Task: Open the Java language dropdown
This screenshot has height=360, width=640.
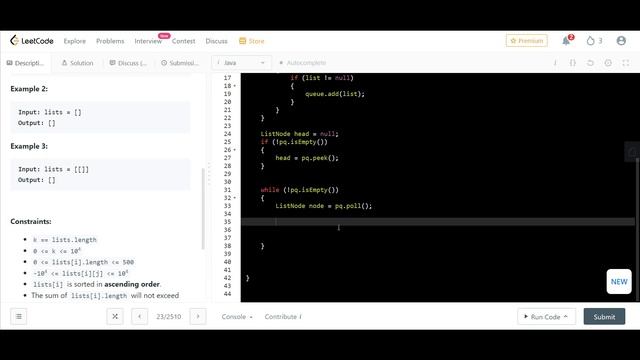Action: (x=241, y=63)
